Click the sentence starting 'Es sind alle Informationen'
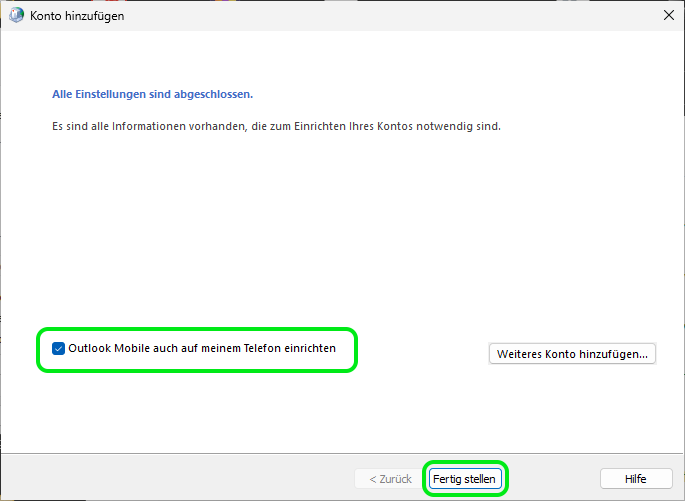Viewport: 685px width, 501px height. (275, 127)
